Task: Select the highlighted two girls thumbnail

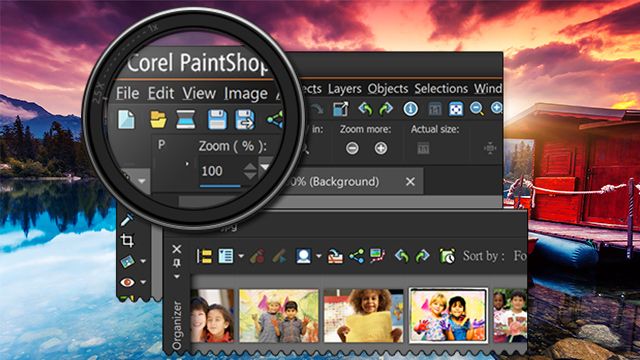Action: tap(448, 315)
